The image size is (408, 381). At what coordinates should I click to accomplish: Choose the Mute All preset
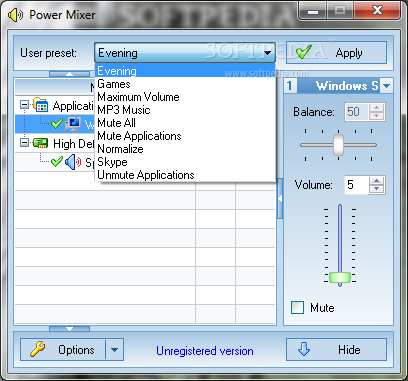(185, 123)
